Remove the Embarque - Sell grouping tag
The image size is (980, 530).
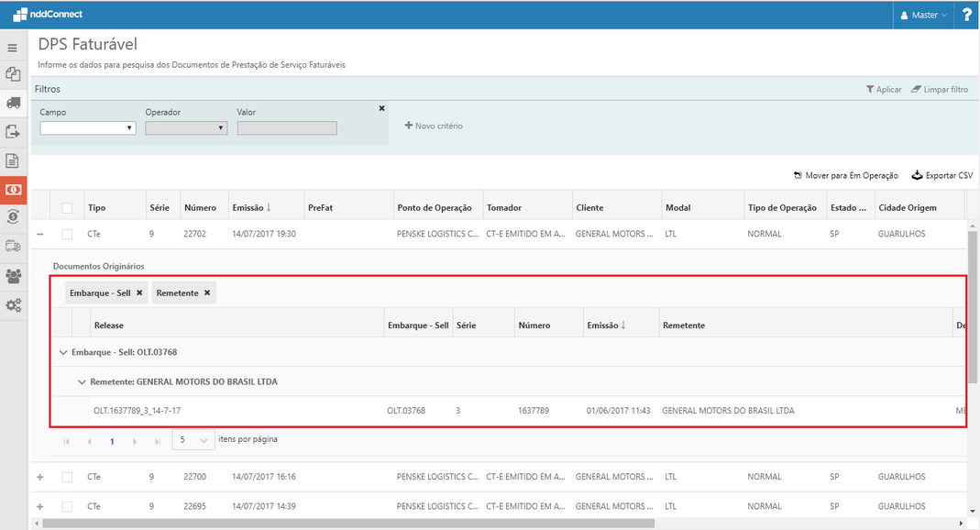point(139,293)
